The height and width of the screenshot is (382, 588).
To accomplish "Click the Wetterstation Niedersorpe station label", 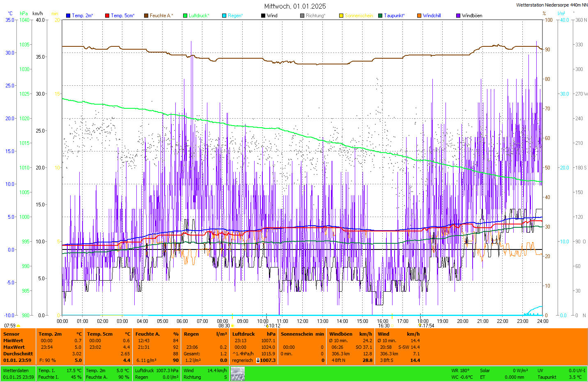I will 551,5.
